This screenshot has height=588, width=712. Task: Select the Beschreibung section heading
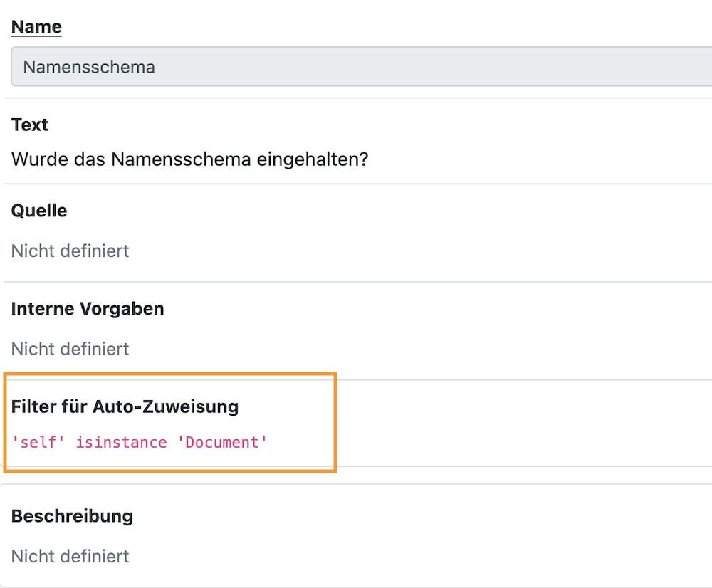[x=72, y=515]
